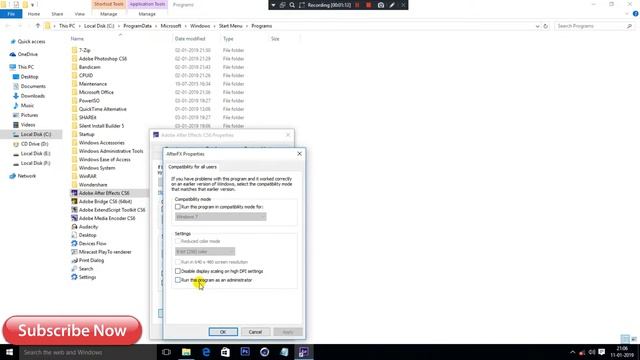Open the Home ribbon tab
Image resolution: width=640 pixels, height=360 pixels.
click(34, 14)
